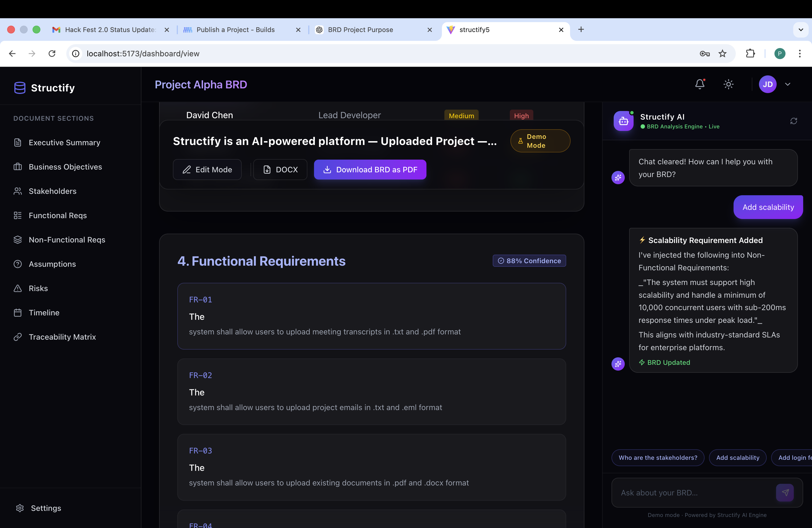Switch to Hack Fest 2.0 Status Update tab
This screenshot has height=528, width=812.
pyautogui.click(x=111, y=30)
